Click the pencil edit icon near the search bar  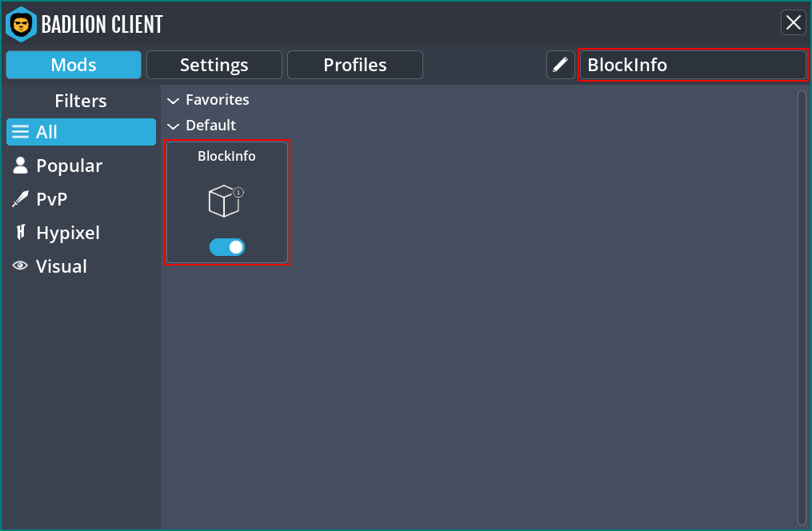[560, 65]
